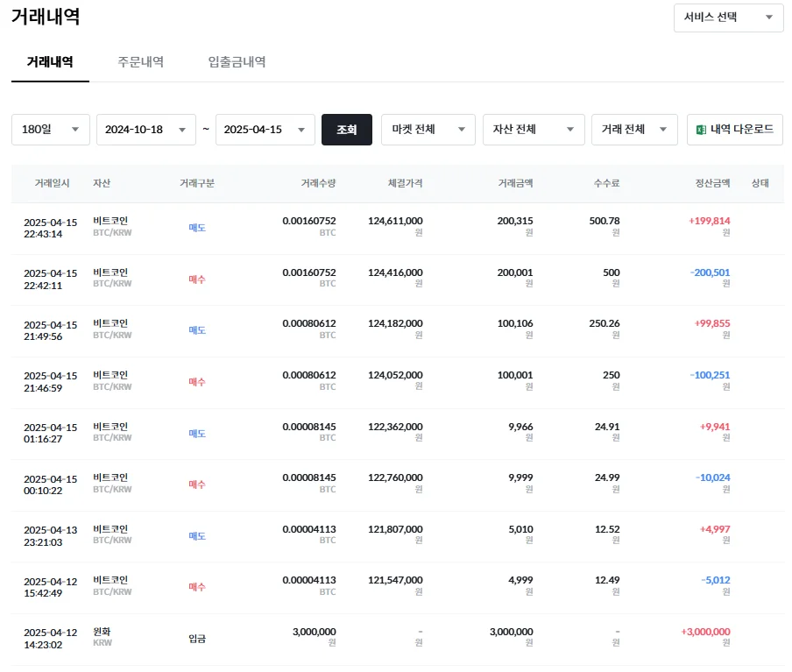Image resolution: width=792 pixels, height=672 pixels.
Task: Open the 자산 전체 asset filter
Action: coord(533,130)
